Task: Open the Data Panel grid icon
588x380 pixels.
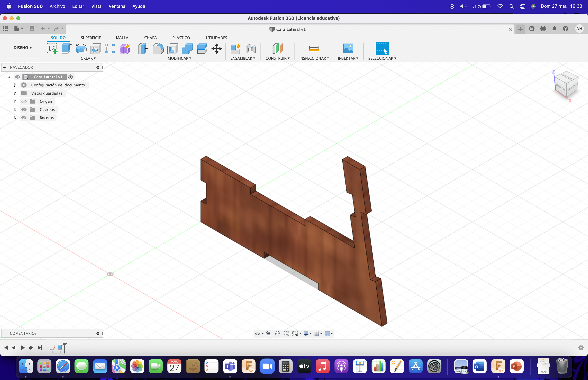Action: point(5,29)
